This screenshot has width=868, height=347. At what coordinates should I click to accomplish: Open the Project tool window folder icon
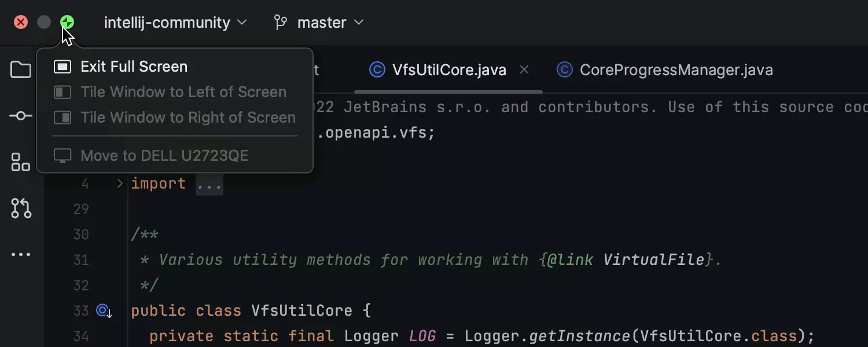(21, 70)
